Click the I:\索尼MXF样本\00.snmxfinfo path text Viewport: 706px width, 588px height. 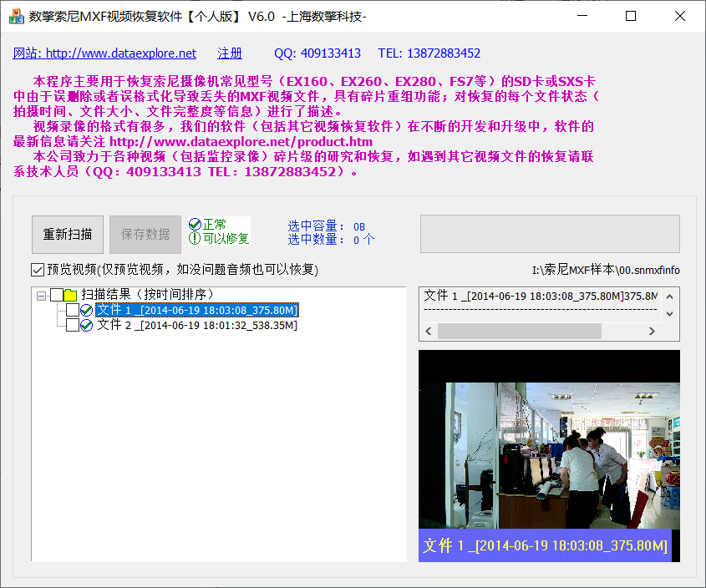pyautogui.click(x=606, y=270)
